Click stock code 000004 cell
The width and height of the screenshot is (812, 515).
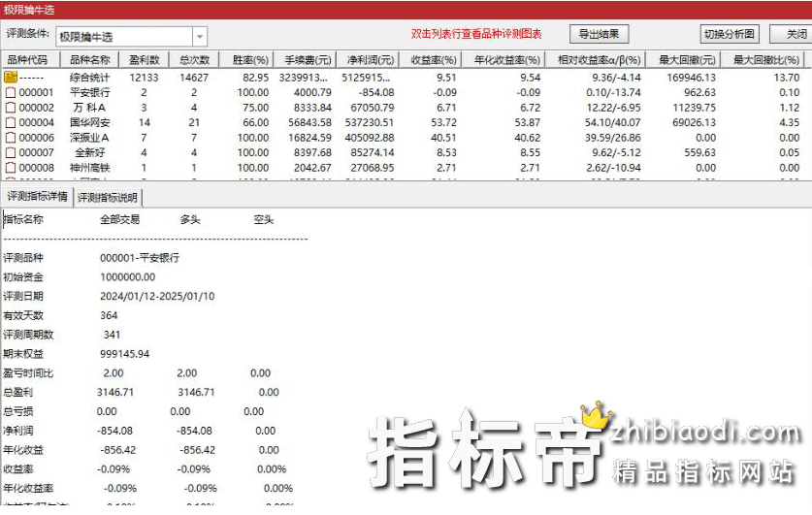click(x=36, y=122)
